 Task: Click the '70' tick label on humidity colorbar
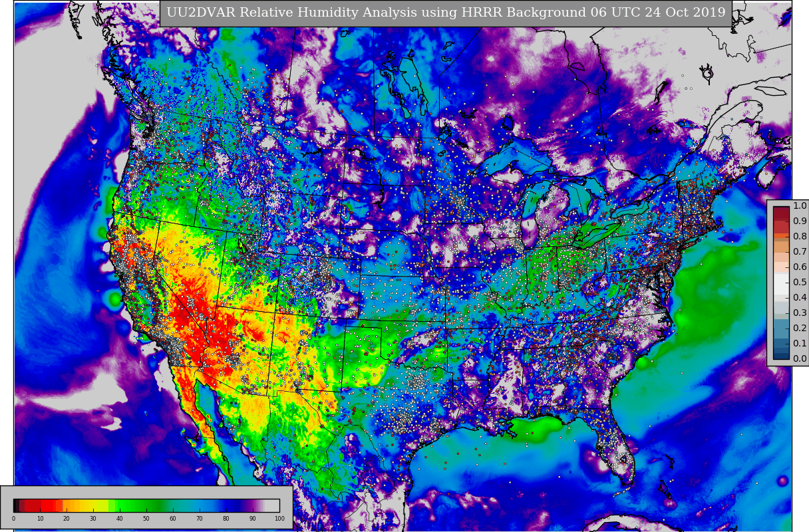pyautogui.click(x=200, y=519)
